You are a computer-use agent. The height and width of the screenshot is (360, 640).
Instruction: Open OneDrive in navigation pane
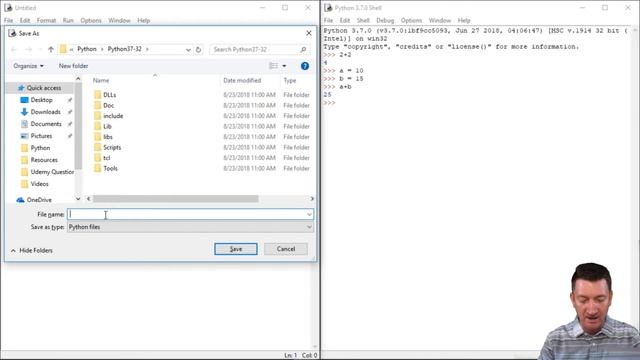coord(39,200)
